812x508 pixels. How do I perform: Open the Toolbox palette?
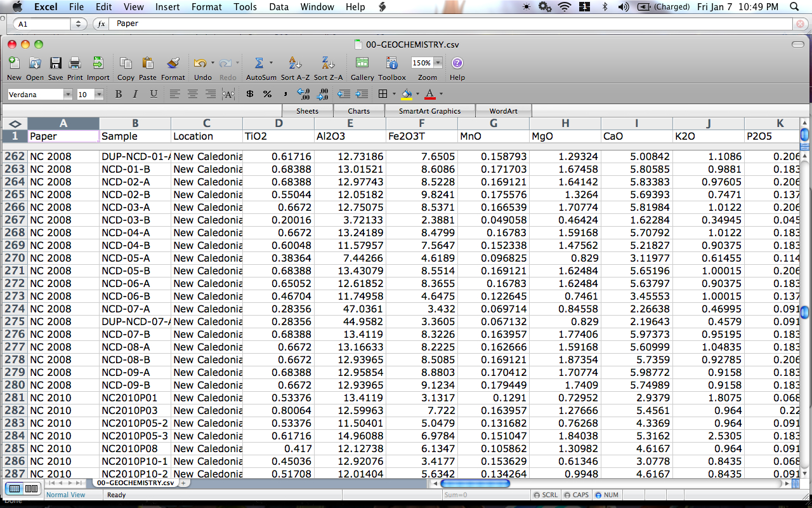[x=392, y=63]
